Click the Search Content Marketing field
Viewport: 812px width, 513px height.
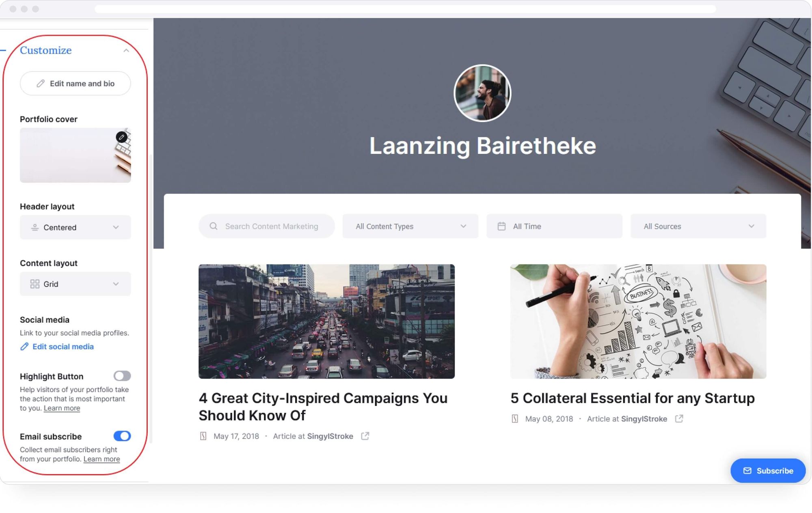coord(266,226)
